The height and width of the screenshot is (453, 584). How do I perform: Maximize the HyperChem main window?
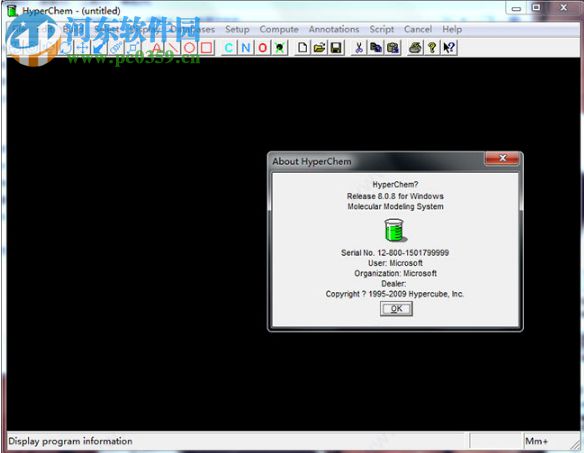[x=536, y=7]
